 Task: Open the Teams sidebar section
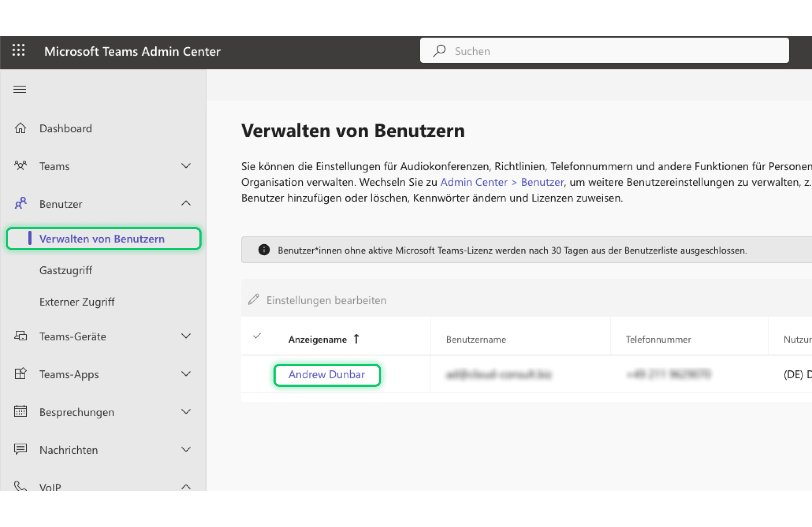pos(54,166)
